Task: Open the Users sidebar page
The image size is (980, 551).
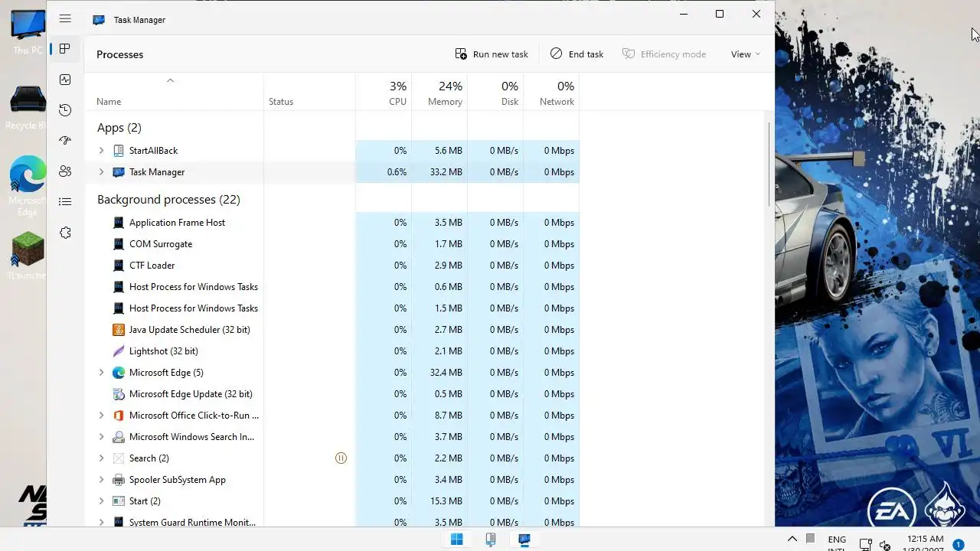Action: point(65,171)
